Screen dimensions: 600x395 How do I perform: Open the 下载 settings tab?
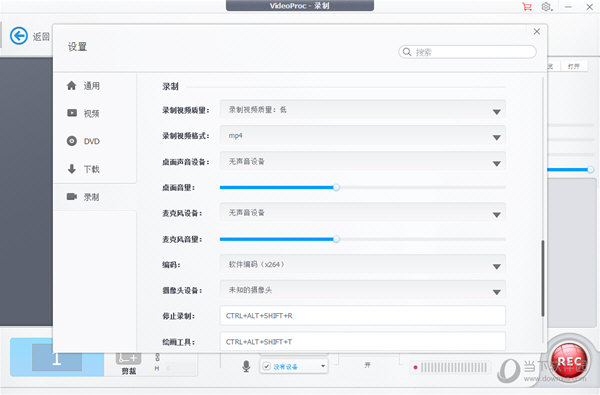(95, 169)
